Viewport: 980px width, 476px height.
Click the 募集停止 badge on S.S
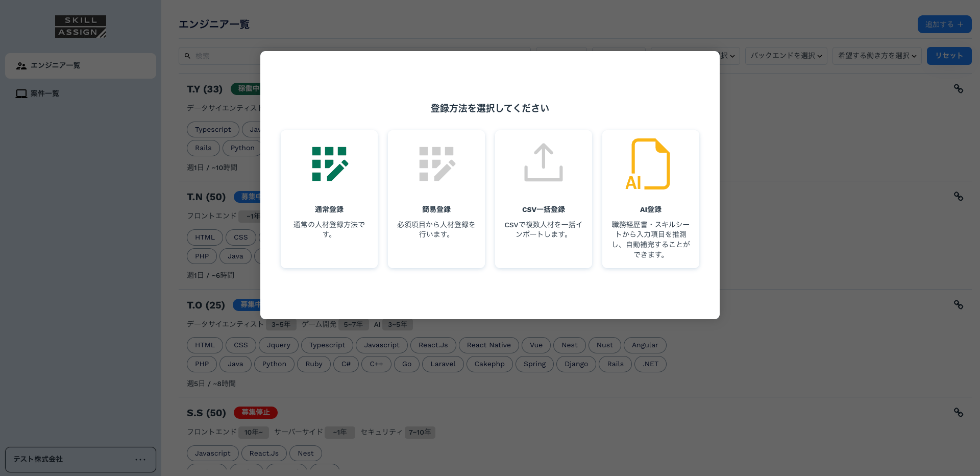pos(255,413)
